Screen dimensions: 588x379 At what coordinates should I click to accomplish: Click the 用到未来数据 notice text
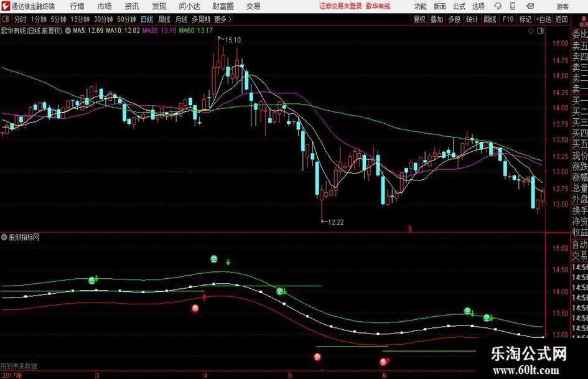[19, 366]
